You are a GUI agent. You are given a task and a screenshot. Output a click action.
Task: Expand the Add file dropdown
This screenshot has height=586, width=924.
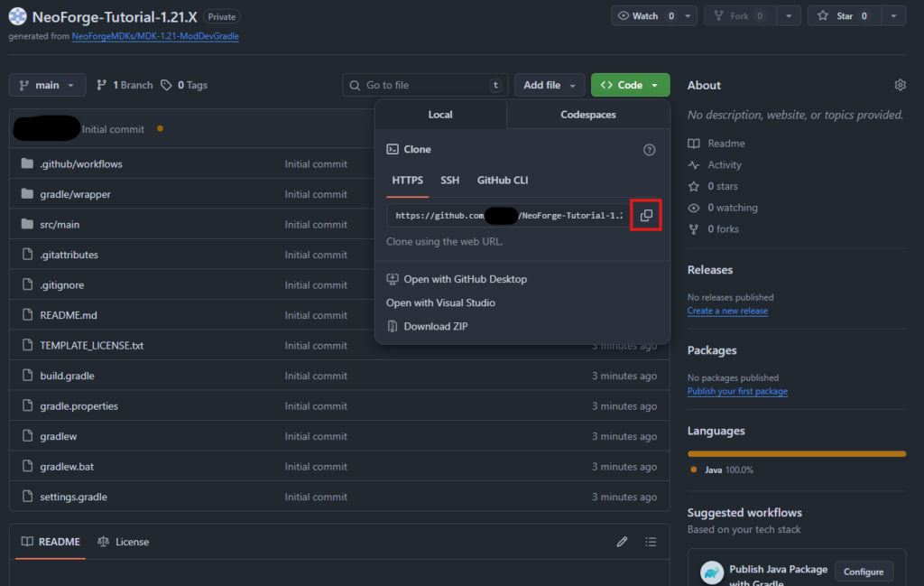[x=549, y=85]
